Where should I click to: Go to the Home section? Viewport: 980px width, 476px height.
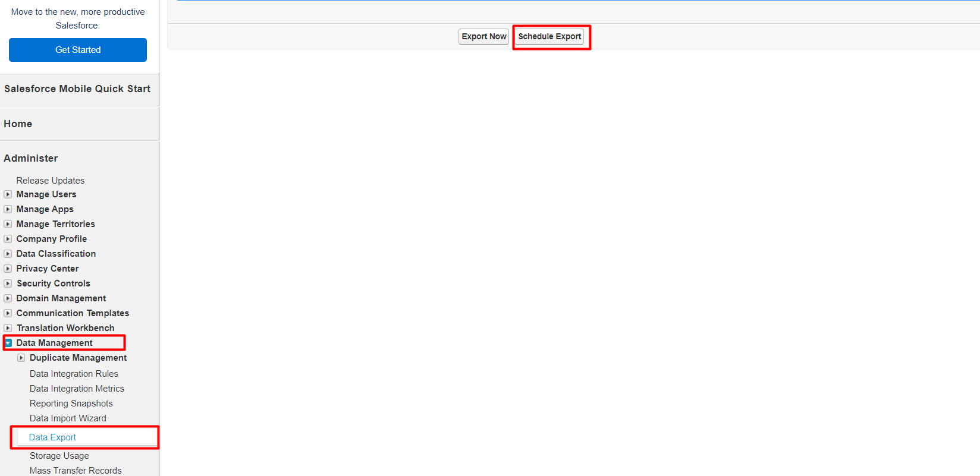18,124
